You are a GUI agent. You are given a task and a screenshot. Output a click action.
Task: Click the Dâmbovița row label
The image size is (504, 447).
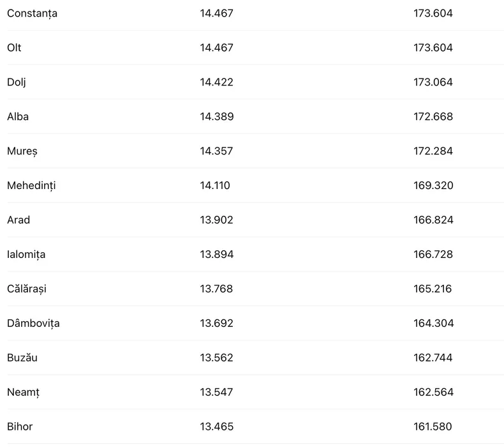[33, 323]
